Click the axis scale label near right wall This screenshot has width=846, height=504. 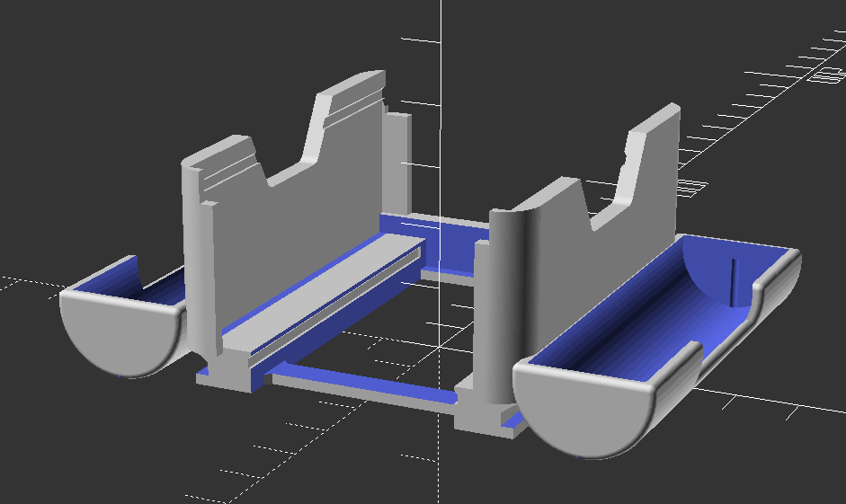tap(690, 188)
